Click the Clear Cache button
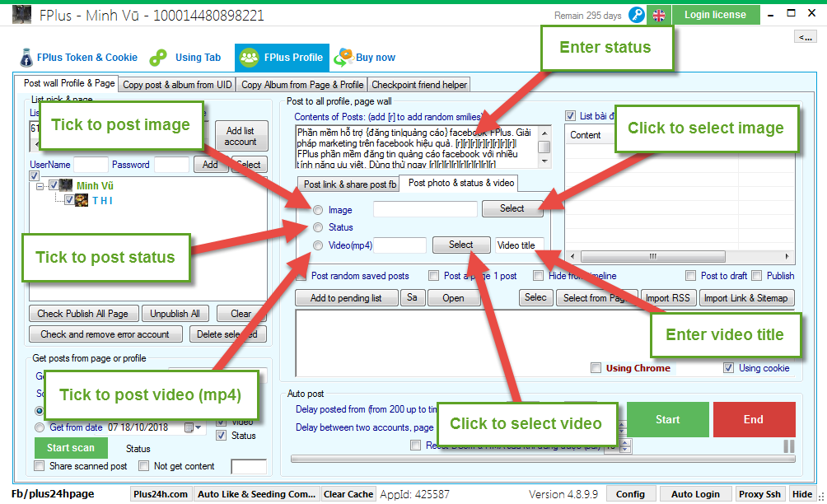 (348, 494)
